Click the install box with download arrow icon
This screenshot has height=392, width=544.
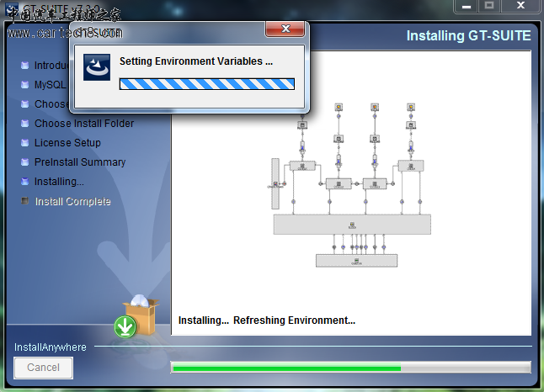(x=136, y=316)
